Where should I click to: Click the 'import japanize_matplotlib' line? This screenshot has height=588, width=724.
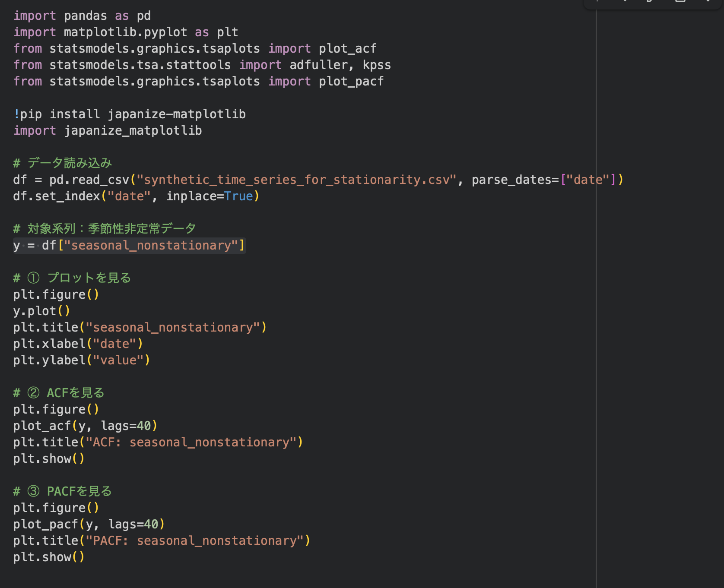(x=108, y=131)
